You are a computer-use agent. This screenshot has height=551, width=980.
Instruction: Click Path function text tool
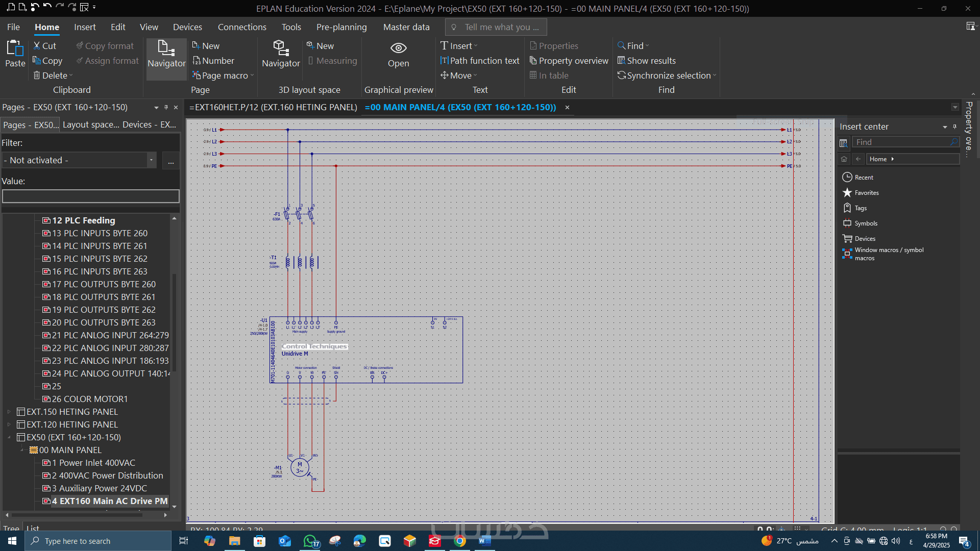[480, 61]
